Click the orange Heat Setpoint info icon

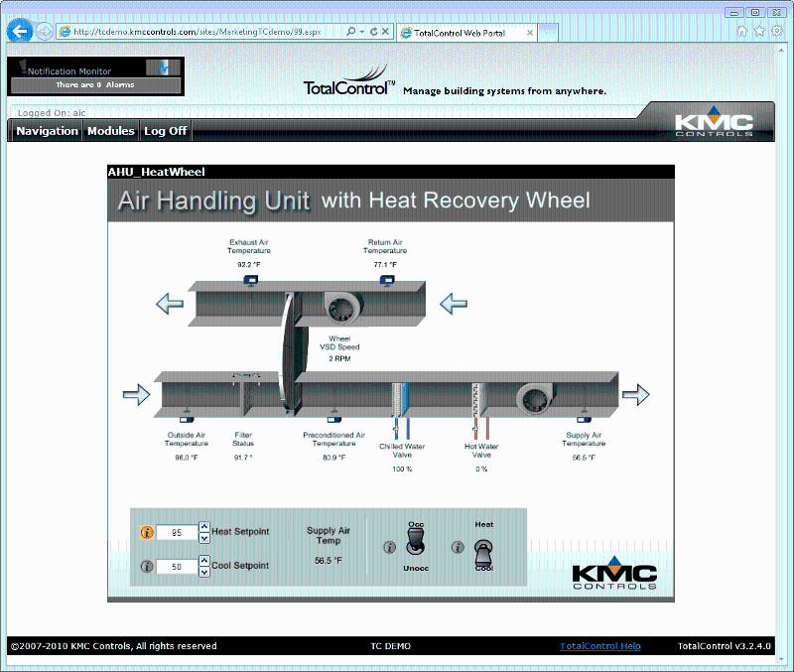[147, 532]
